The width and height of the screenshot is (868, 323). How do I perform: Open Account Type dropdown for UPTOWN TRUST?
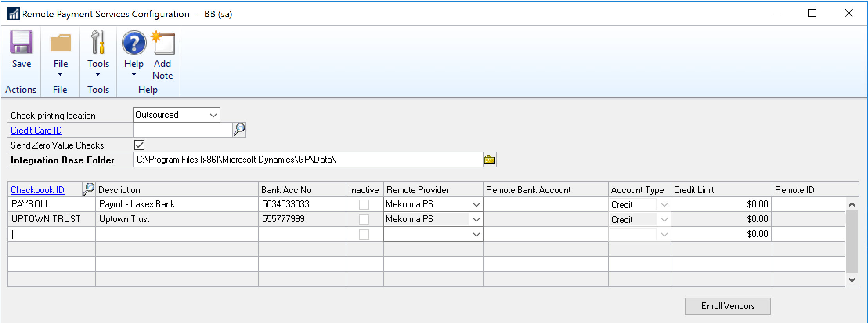[664, 220]
